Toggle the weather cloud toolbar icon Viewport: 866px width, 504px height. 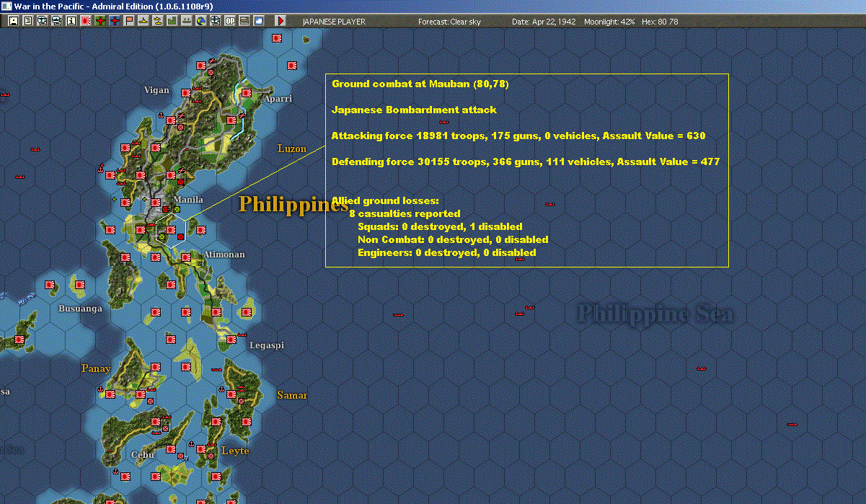tap(259, 22)
